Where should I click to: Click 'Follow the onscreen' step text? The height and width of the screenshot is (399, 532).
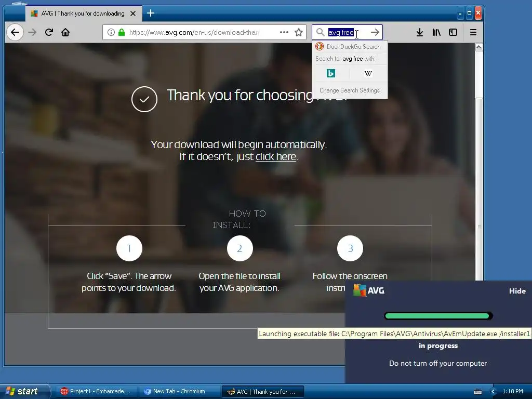click(x=350, y=276)
